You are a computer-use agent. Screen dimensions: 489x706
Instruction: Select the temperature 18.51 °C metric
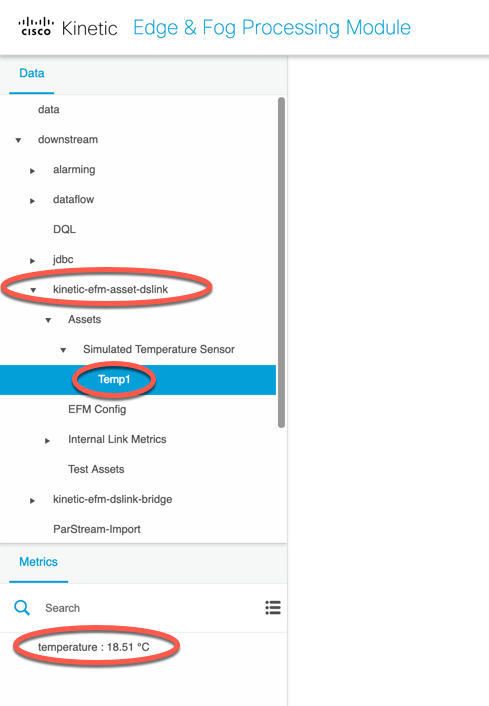pyautogui.click(x=94, y=647)
